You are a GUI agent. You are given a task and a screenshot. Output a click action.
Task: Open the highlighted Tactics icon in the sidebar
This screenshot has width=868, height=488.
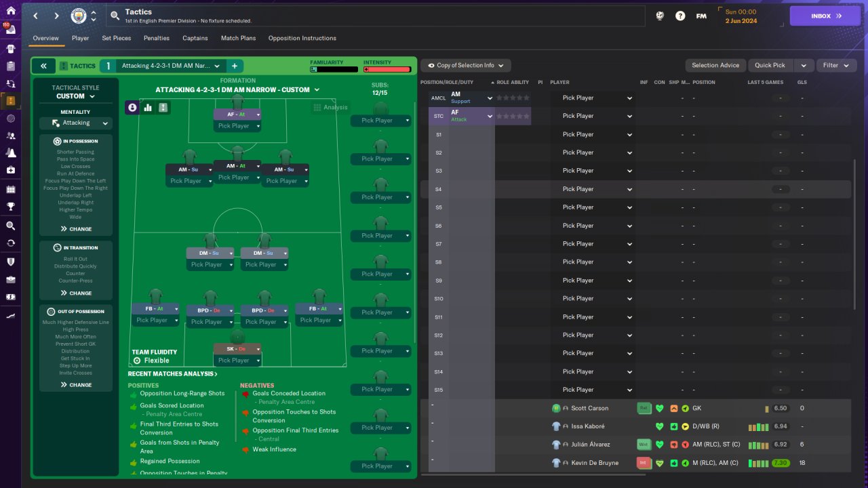click(11, 100)
